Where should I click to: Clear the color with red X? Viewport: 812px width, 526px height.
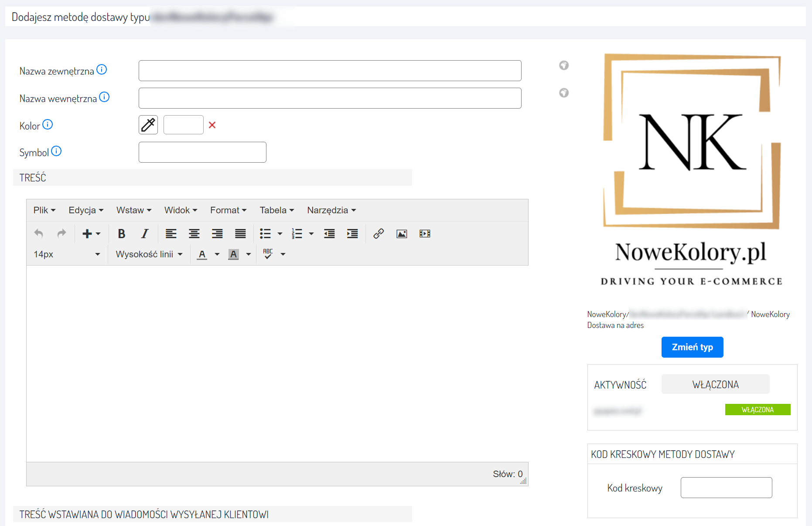[x=212, y=125]
